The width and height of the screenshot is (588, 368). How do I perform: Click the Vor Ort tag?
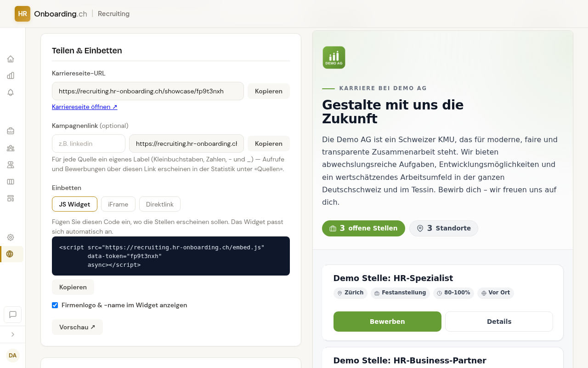pyautogui.click(x=496, y=293)
